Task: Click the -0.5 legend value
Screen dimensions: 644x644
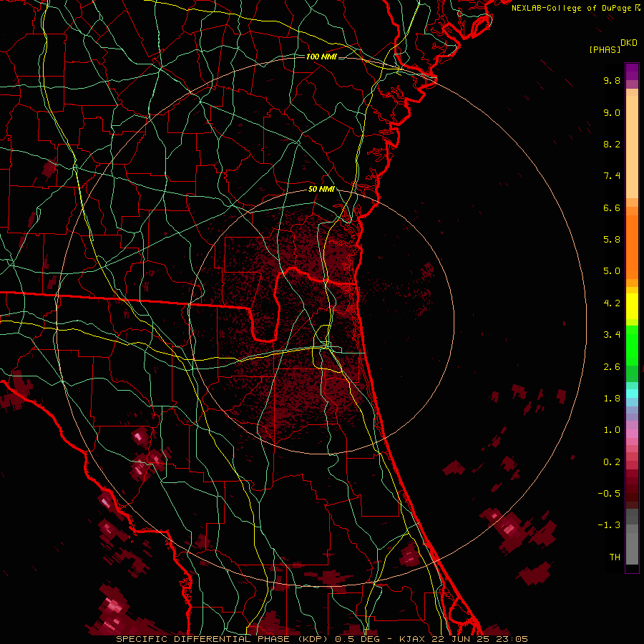Action: pos(609,494)
